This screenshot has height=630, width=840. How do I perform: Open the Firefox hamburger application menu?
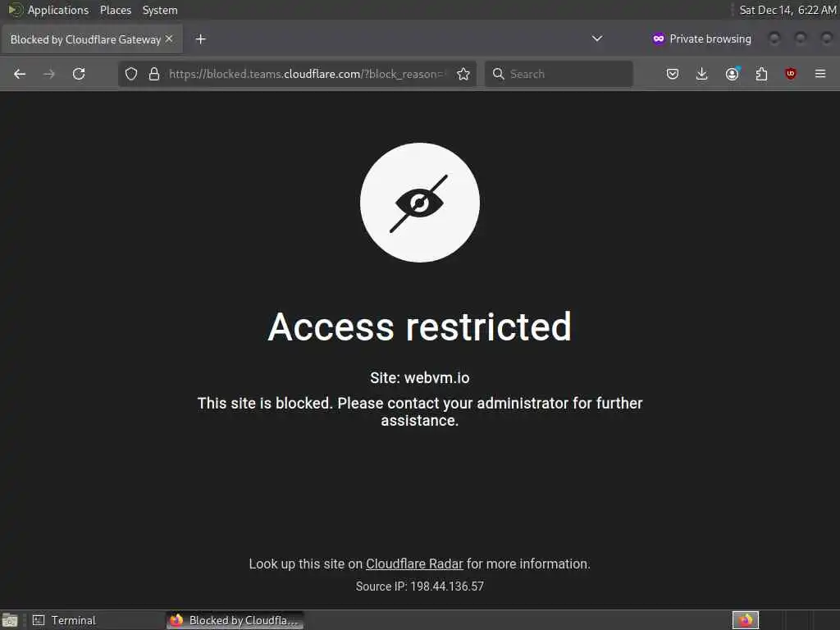coord(820,74)
